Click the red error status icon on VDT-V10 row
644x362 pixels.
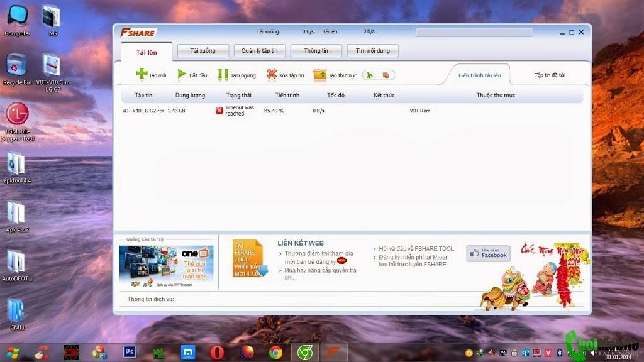(219, 111)
